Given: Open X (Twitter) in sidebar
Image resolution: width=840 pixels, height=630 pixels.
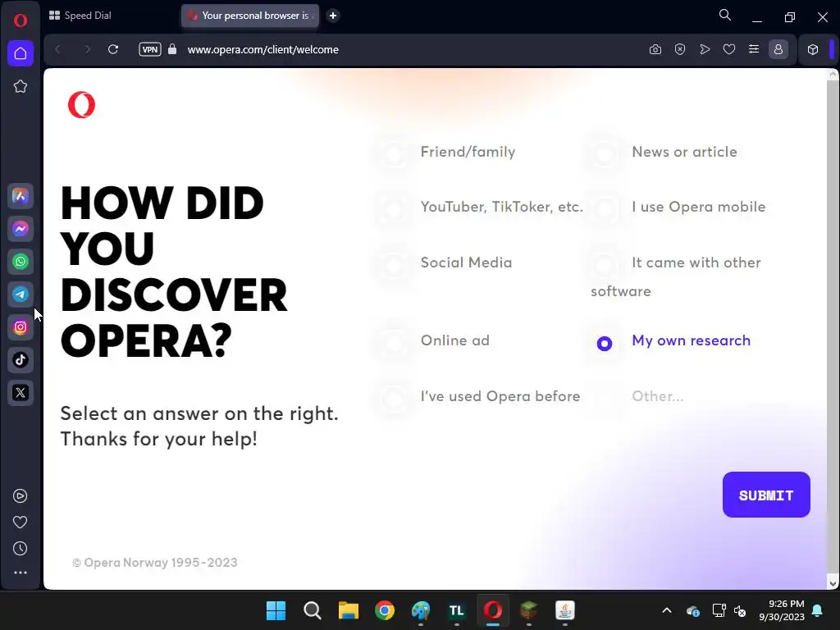Looking at the screenshot, I should [21, 393].
